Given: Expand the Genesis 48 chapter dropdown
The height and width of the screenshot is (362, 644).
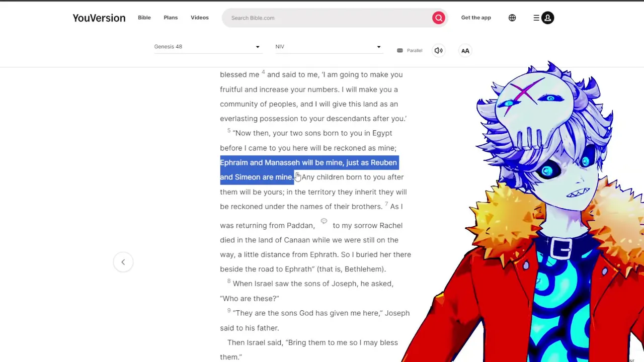Looking at the screenshot, I should (207, 47).
